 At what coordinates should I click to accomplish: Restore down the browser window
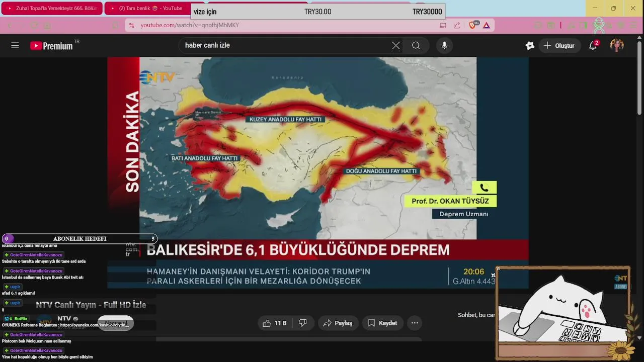click(613, 8)
